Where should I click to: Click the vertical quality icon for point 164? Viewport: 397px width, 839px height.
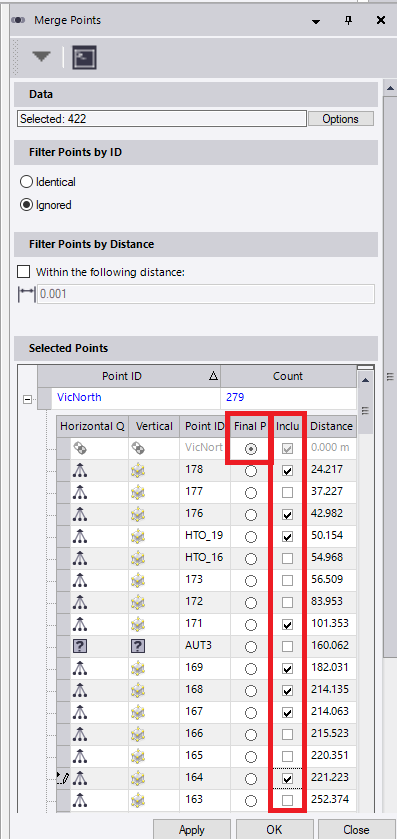pyautogui.click(x=138, y=778)
